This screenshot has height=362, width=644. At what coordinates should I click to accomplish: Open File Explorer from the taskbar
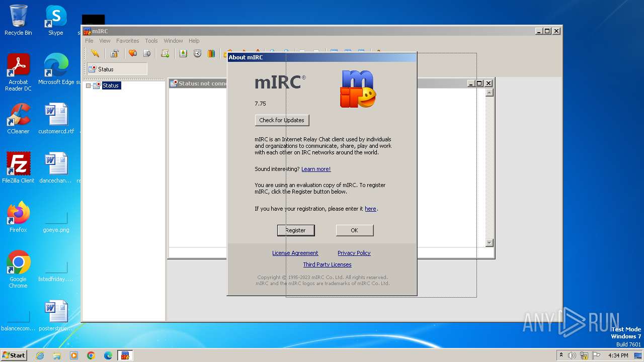[57, 355]
